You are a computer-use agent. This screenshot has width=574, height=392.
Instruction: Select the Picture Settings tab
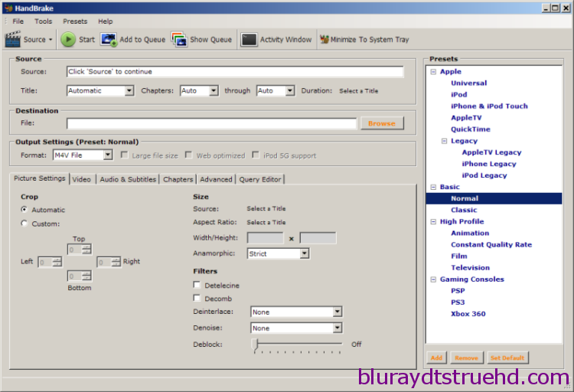pyautogui.click(x=40, y=178)
